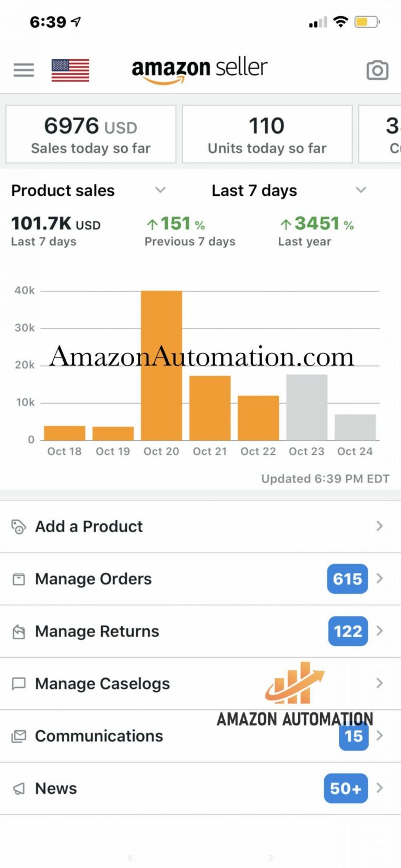Tap the 50+ News badge
401x868 pixels.
(x=346, y=788)
